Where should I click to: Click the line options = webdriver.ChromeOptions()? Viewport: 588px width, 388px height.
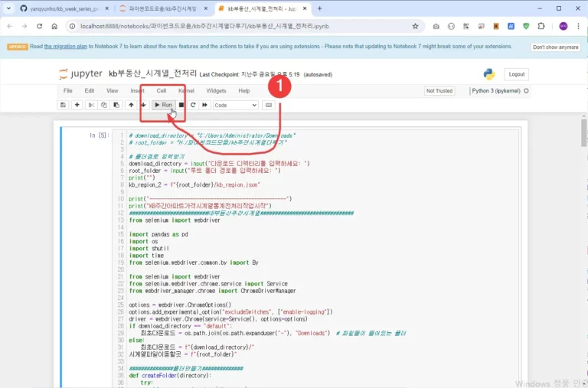pos(180,305)
